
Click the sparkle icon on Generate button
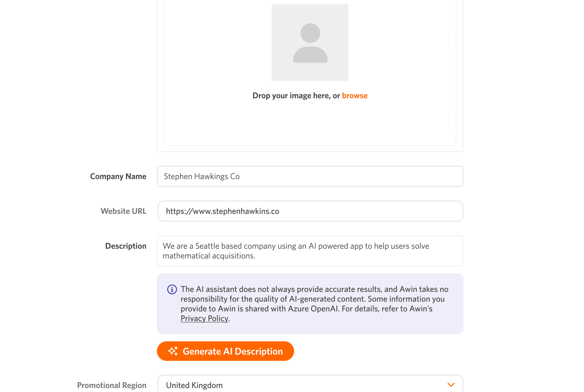point(173,351)
